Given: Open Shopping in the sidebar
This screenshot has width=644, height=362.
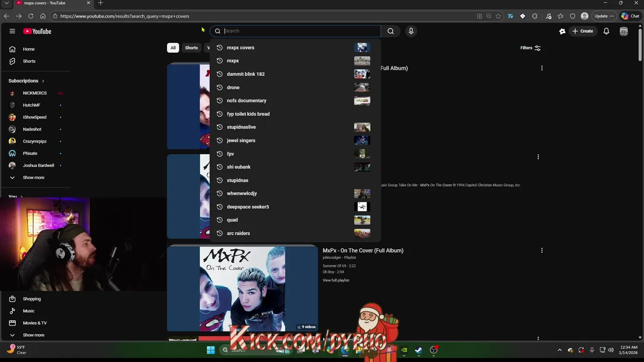Looking at the screenshot, I should click(35, 299).
